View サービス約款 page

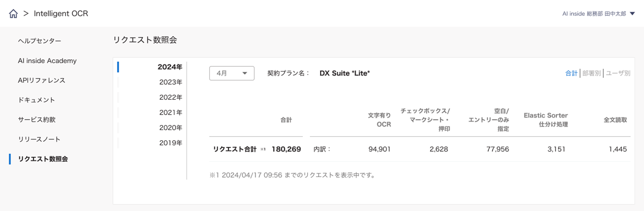37,120
